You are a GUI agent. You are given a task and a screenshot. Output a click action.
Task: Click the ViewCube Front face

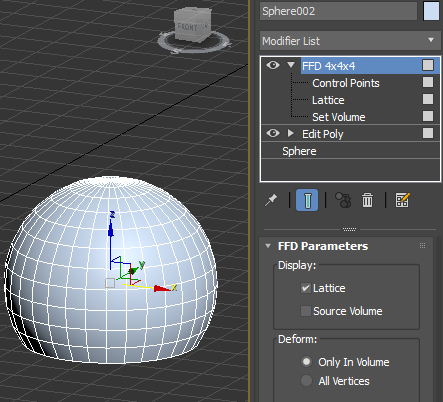pos(188,27)
